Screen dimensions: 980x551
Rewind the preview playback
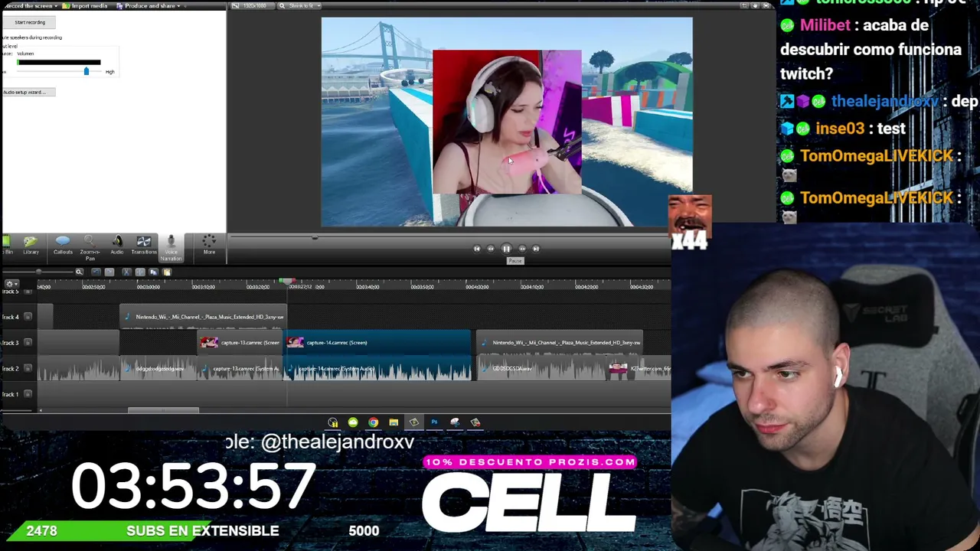[x=491, y=249]
